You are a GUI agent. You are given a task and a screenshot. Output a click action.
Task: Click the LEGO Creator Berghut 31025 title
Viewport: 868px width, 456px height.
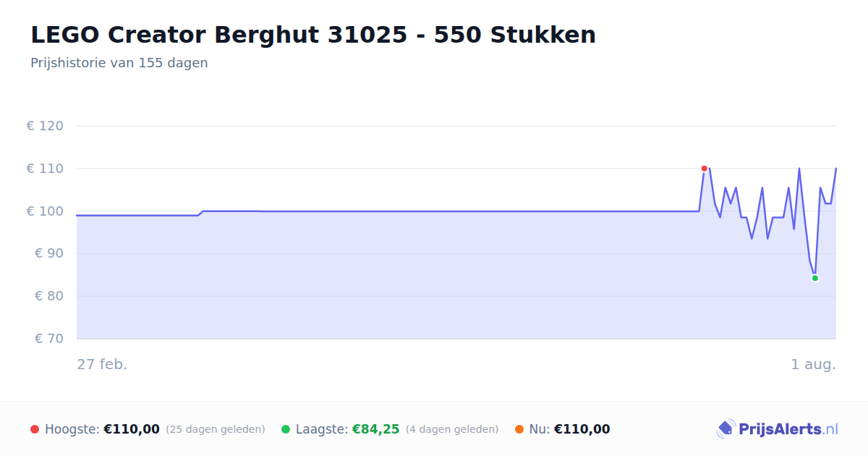point(313,35)
